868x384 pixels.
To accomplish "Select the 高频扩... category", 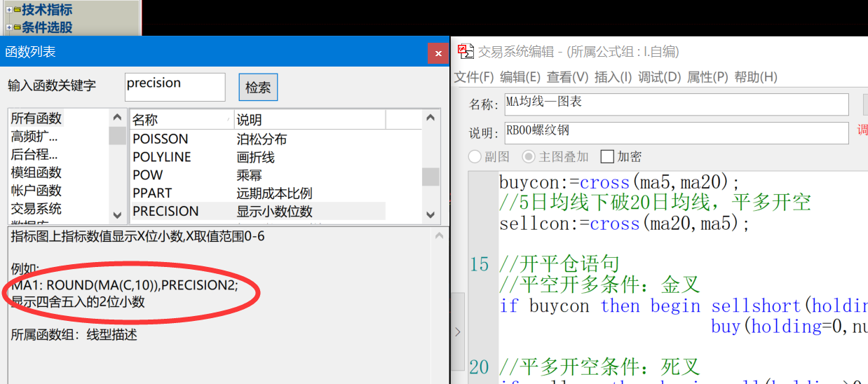I will click(34, 137).
